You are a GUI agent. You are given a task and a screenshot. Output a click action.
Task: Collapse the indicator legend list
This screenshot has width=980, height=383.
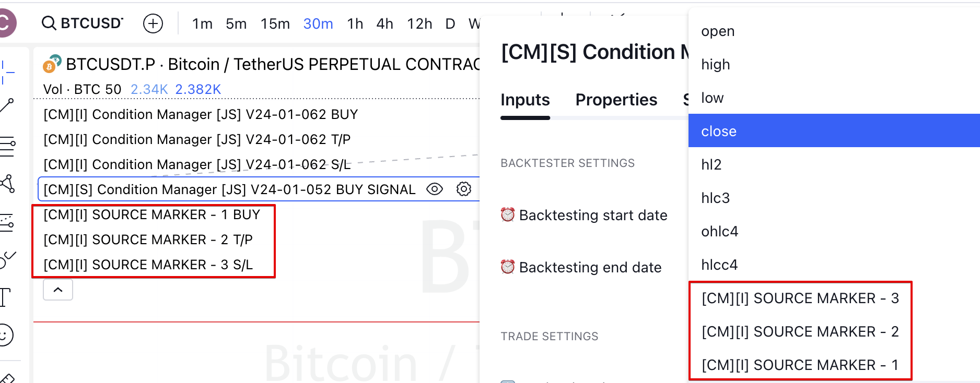[58, 290]
